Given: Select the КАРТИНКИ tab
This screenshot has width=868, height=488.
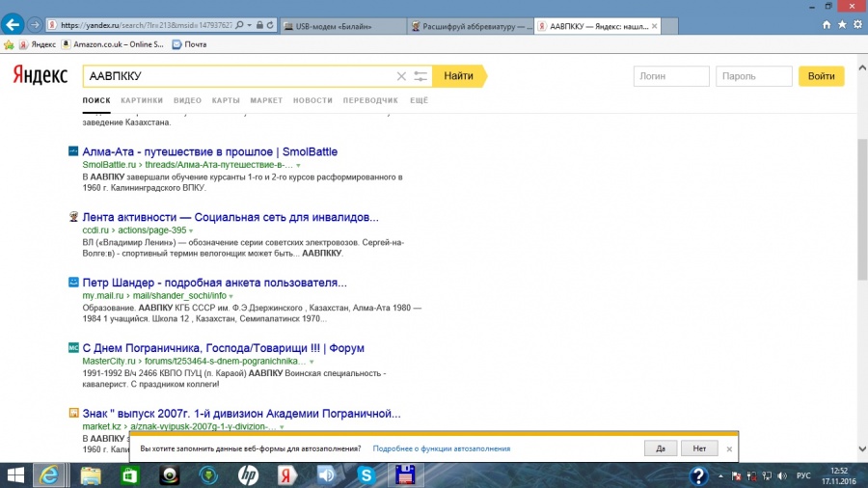Looking at the screenshot, I should point(142,100).
